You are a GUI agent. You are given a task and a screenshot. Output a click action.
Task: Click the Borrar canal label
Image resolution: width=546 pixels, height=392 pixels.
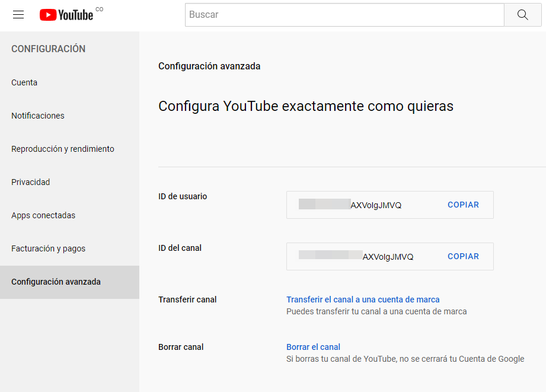181,347
